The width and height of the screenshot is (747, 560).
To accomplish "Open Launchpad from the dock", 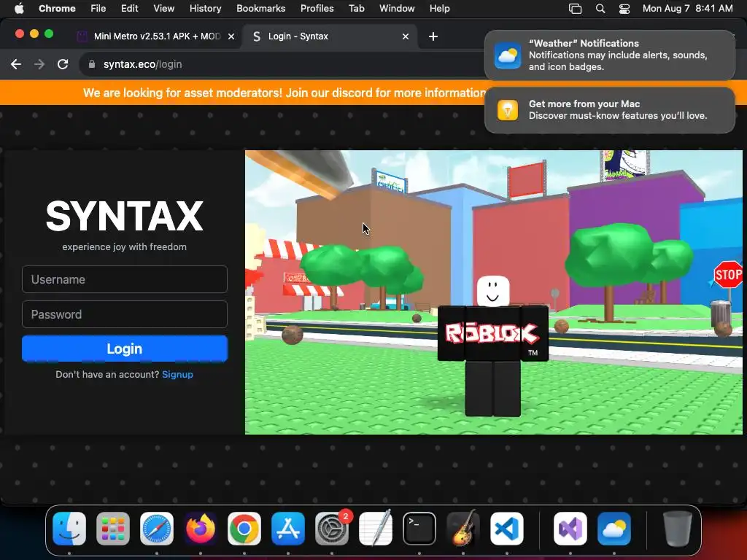I will coord(113,529).
